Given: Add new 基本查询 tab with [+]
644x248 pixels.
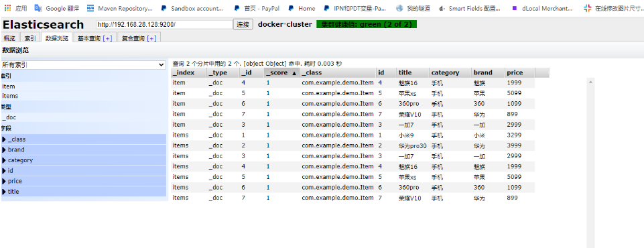Looking at the screenshot, I should tap(108, 38).
